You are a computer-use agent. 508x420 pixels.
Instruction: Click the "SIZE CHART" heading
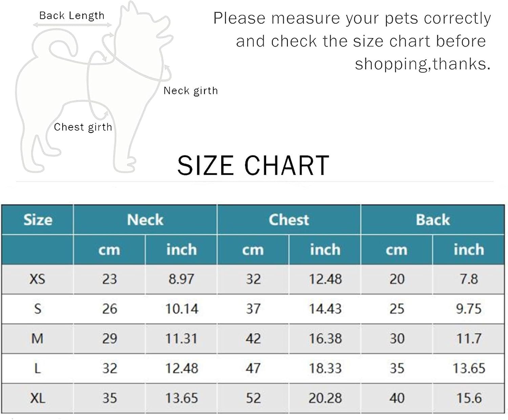(253, 165)
